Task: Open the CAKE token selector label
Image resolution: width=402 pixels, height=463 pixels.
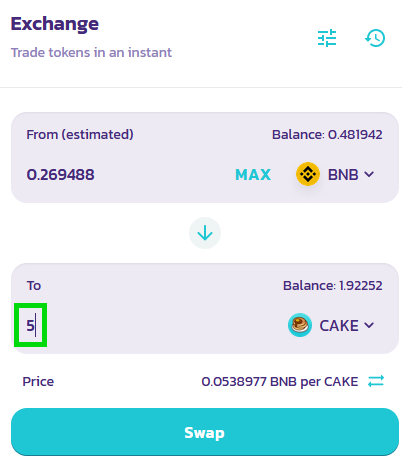Action: click(x=339, y=326)
